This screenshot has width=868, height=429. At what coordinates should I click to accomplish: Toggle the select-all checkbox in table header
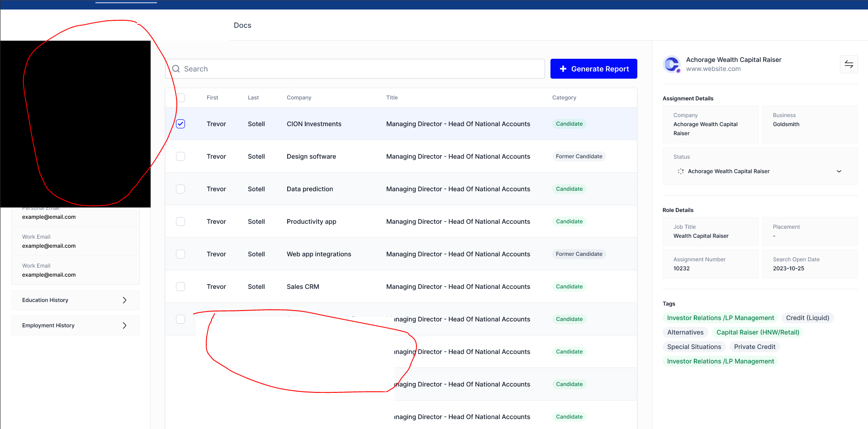click(180, 98)
